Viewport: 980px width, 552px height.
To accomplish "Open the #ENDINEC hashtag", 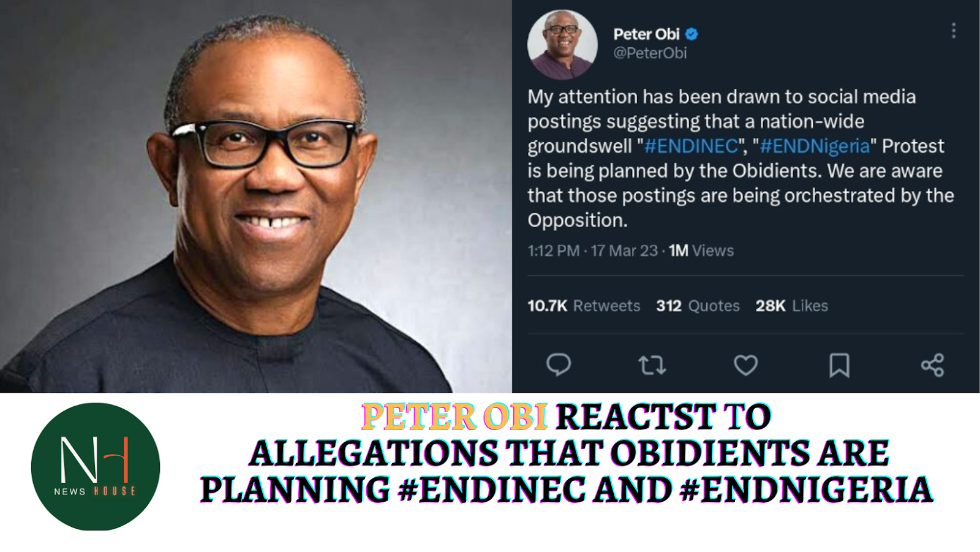I will tap(692, 146).
